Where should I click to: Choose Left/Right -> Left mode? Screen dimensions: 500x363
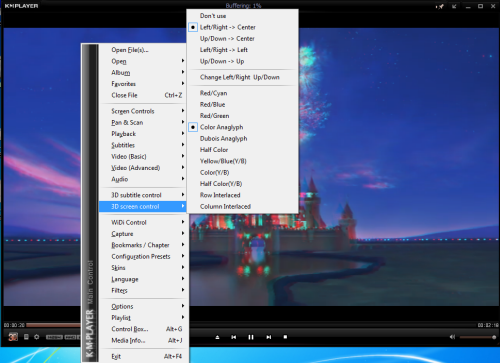click(x=242, y=50)
